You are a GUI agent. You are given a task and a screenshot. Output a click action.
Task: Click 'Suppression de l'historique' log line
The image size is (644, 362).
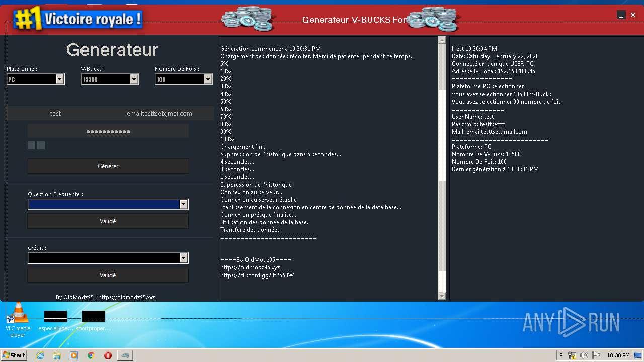tap(256, 185)
